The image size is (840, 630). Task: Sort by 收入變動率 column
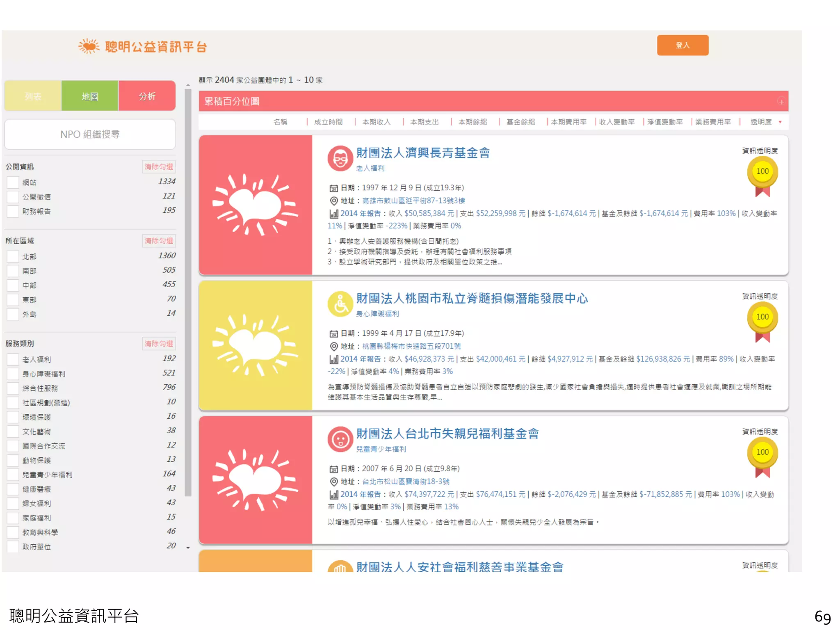616,122
